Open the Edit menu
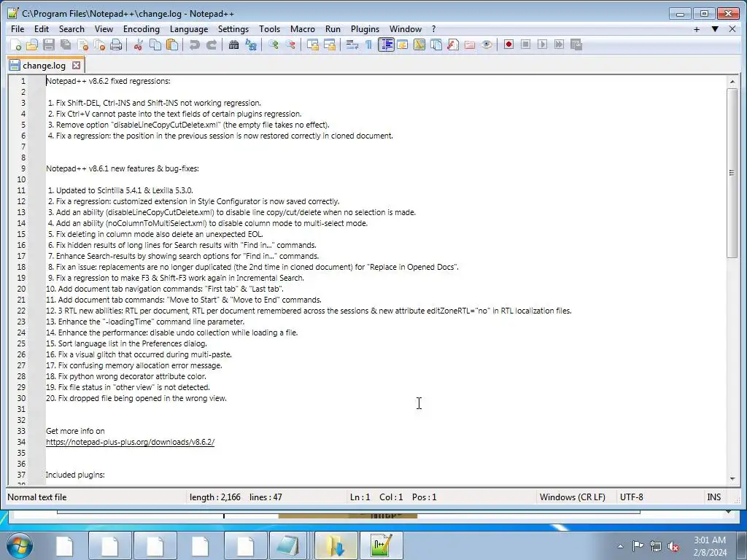 click(42, 29)
